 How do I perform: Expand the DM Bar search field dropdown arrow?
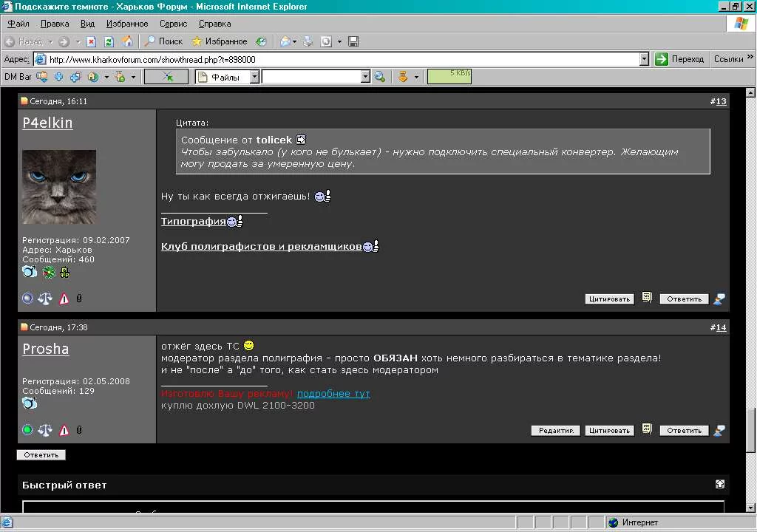coord(365,77)
